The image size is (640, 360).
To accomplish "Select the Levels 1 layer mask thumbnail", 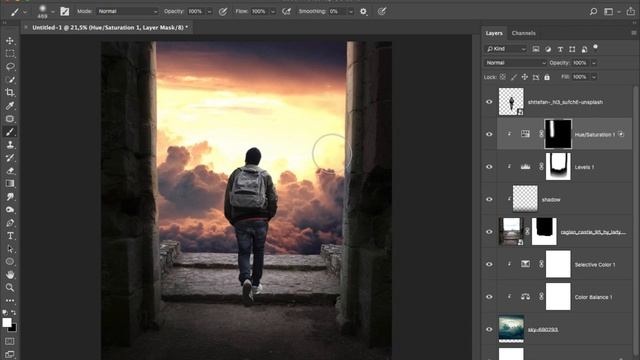I will (558, 167).
